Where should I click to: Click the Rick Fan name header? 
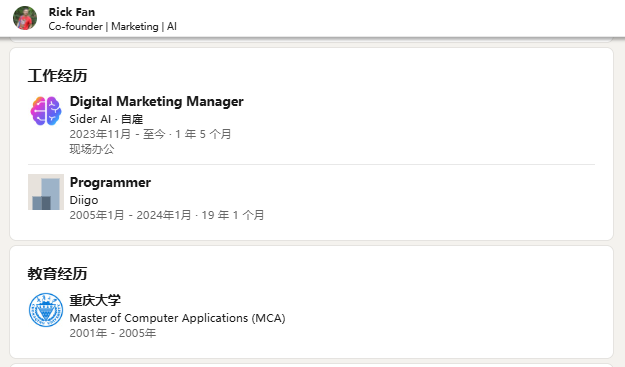coord(72,12)
